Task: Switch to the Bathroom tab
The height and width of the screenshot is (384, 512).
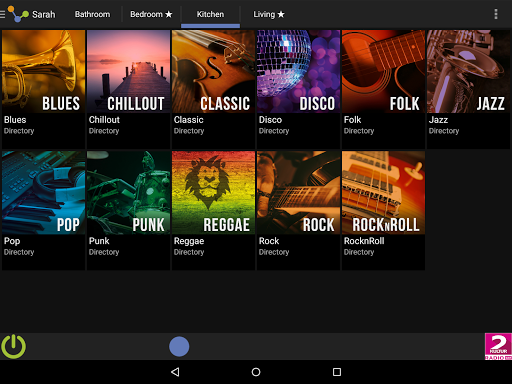Action: pos(92,14)
